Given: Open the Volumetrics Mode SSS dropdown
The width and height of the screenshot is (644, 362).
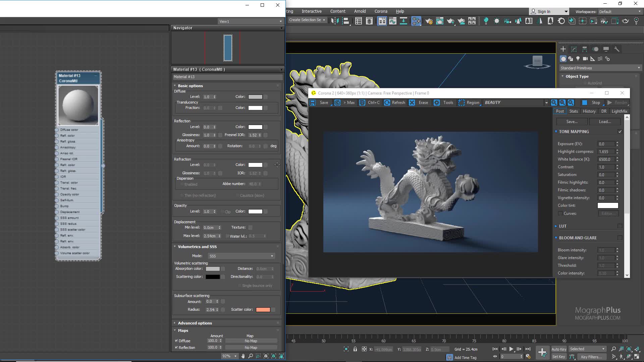Looking at the screenshot, I should (x=241, y=256).
